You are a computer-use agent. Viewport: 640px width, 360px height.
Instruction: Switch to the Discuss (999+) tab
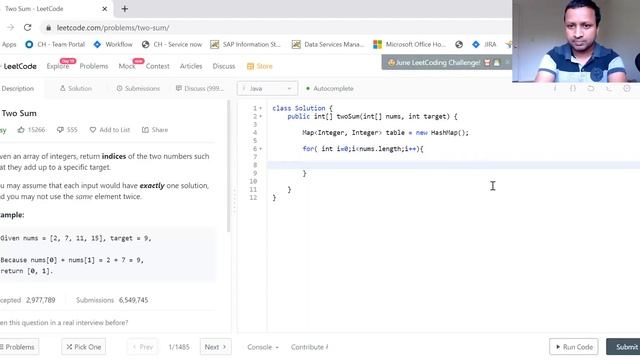[200, 88]
